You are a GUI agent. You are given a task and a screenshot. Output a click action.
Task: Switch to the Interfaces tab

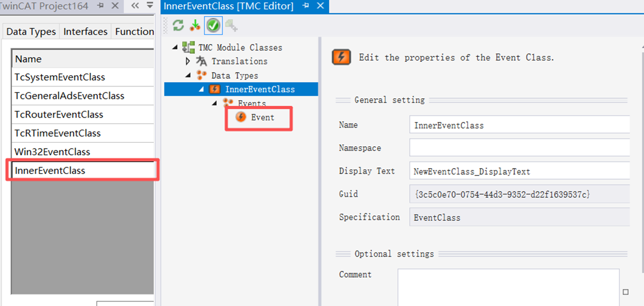coord(85,32)
